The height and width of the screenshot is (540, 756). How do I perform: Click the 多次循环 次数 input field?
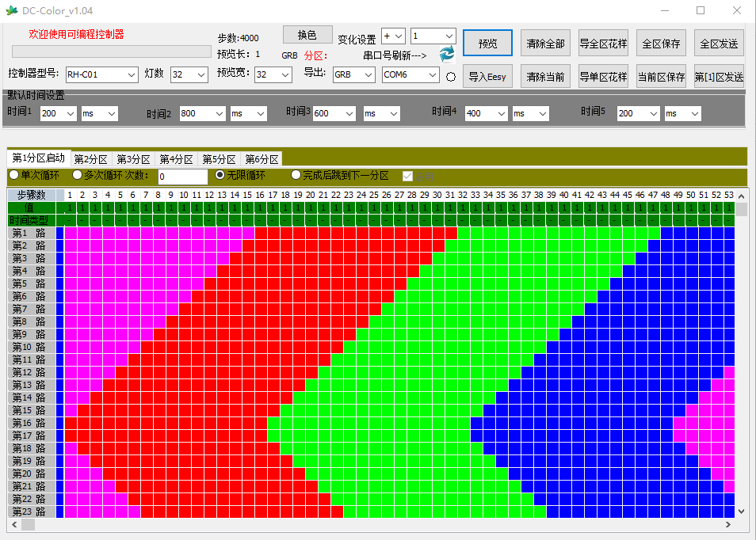tap(183, 177)
